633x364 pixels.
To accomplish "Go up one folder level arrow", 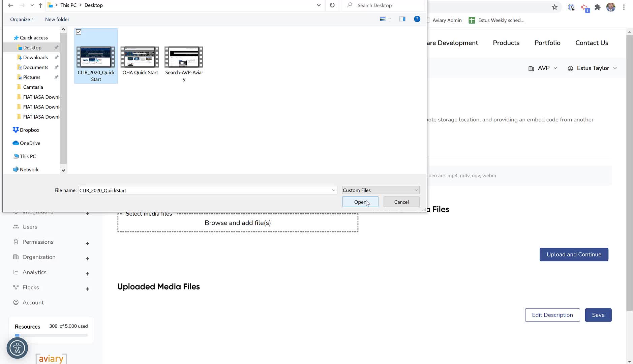I will [40, 5].
